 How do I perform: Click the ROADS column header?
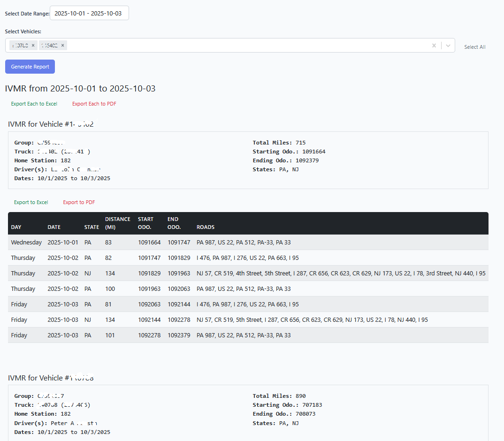206,227
